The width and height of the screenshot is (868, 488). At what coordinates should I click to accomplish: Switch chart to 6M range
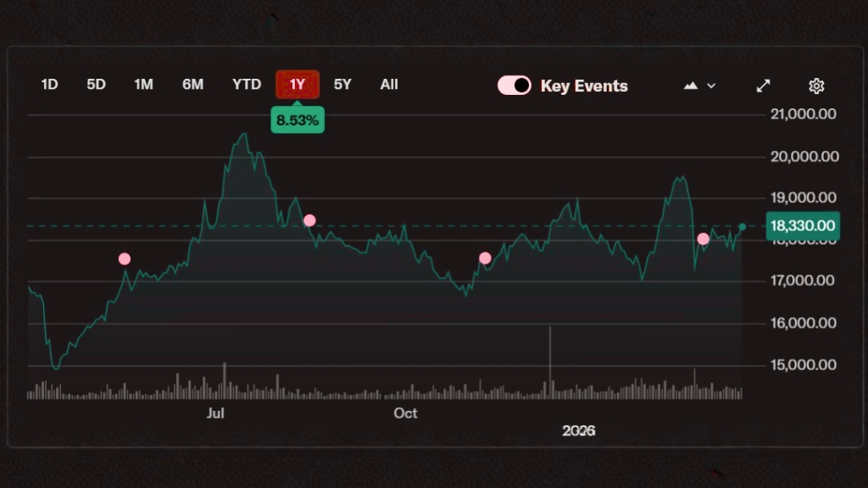(192, 85)
